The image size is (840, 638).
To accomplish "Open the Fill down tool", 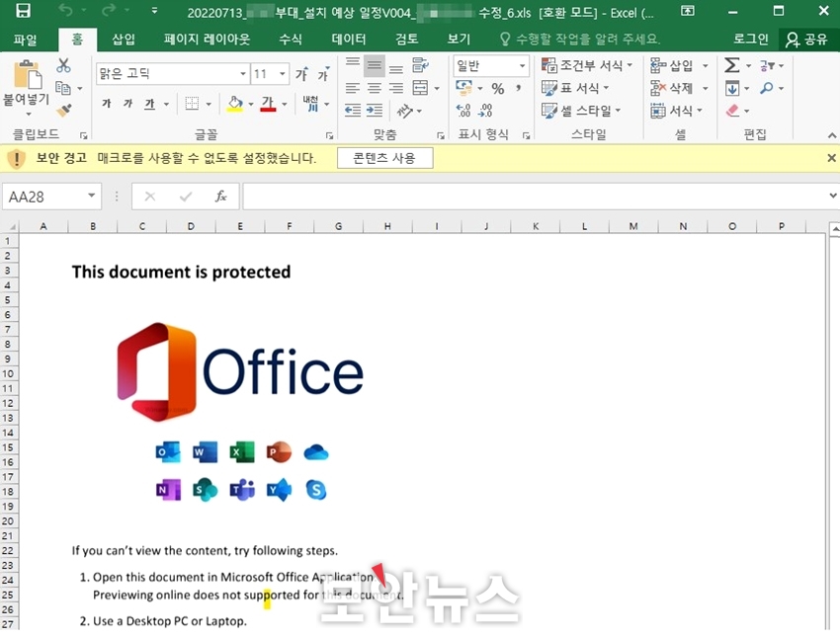I will 731,88.
